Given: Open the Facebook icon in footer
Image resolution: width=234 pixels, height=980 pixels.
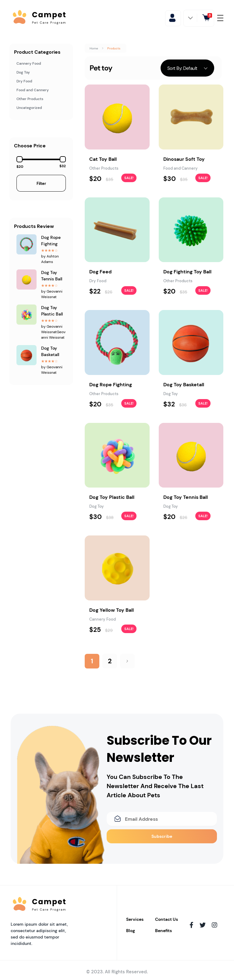Looking at the screenshot, I should coord(191,925).
